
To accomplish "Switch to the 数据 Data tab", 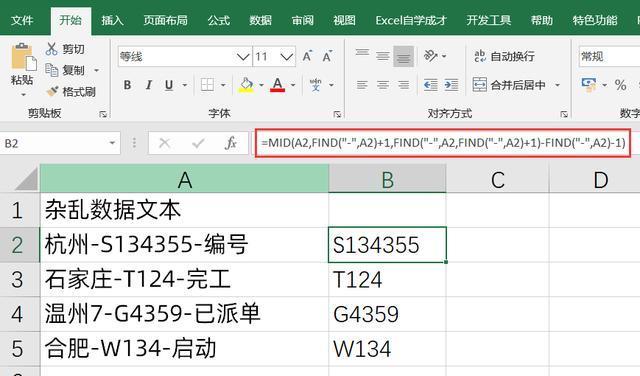I will point(260,20).
